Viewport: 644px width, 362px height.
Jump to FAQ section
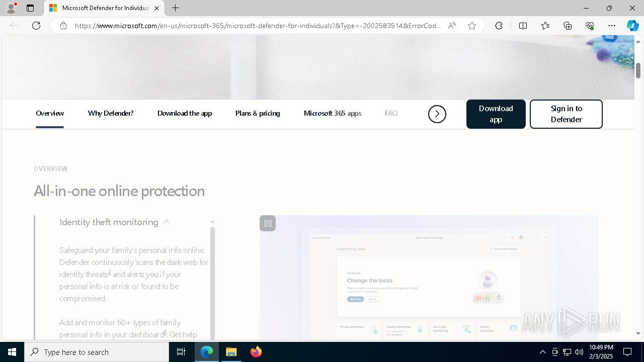click(x=391, y=114)
